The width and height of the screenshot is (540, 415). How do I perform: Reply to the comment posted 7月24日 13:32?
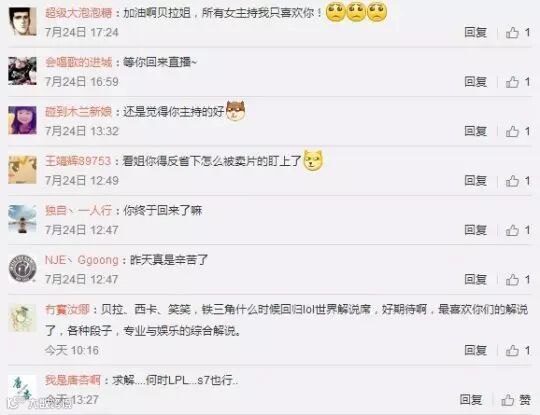point(476,131)
